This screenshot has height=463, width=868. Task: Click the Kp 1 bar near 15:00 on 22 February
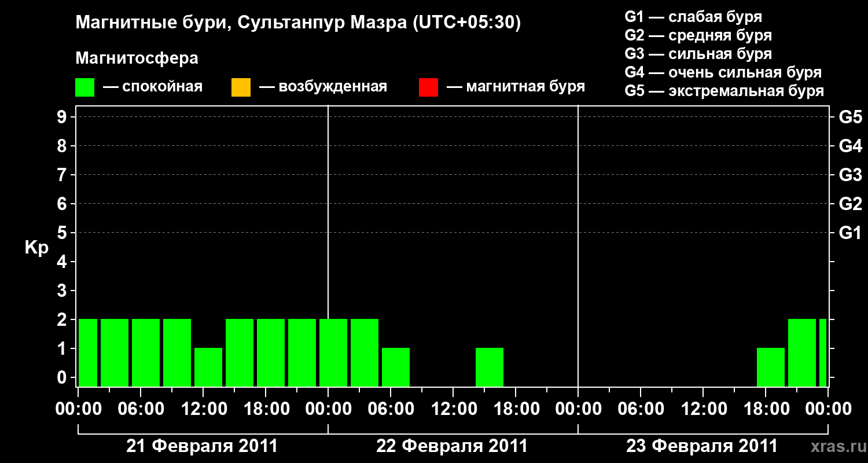(490, 367)
